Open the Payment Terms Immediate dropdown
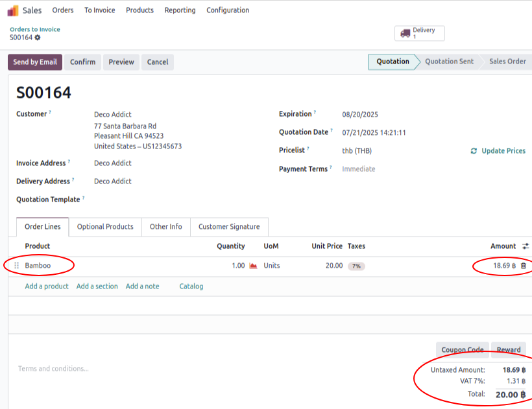 [389, 169]
